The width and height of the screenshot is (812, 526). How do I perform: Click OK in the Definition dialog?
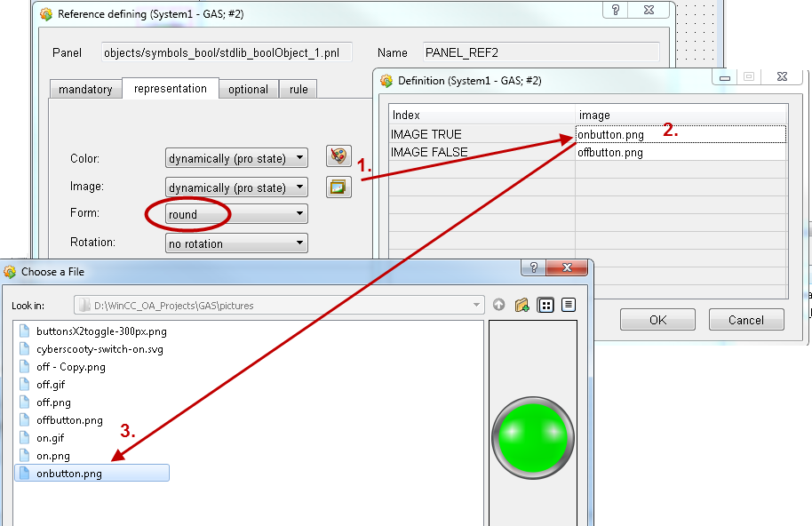(x=657, y=320)
